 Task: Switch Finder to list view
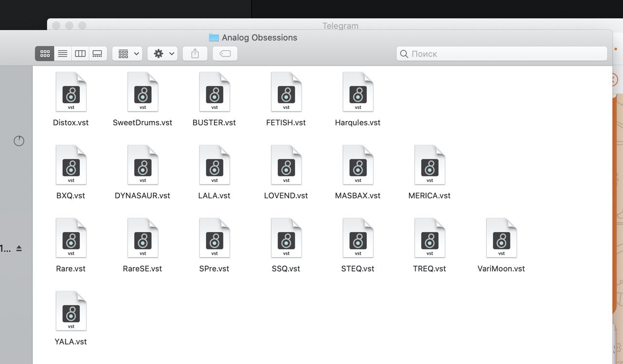(x=63, y=54)
